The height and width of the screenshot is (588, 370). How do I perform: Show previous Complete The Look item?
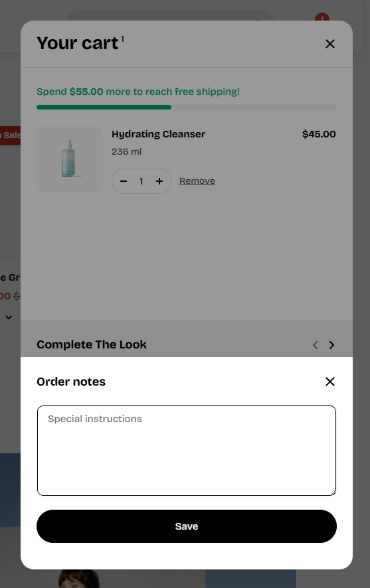click(x=316, y=345)
